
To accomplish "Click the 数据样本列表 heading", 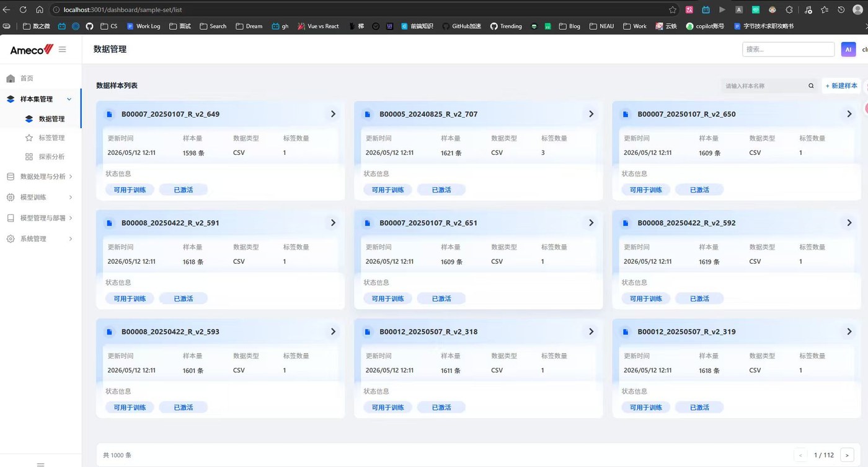I will [117, 86].
